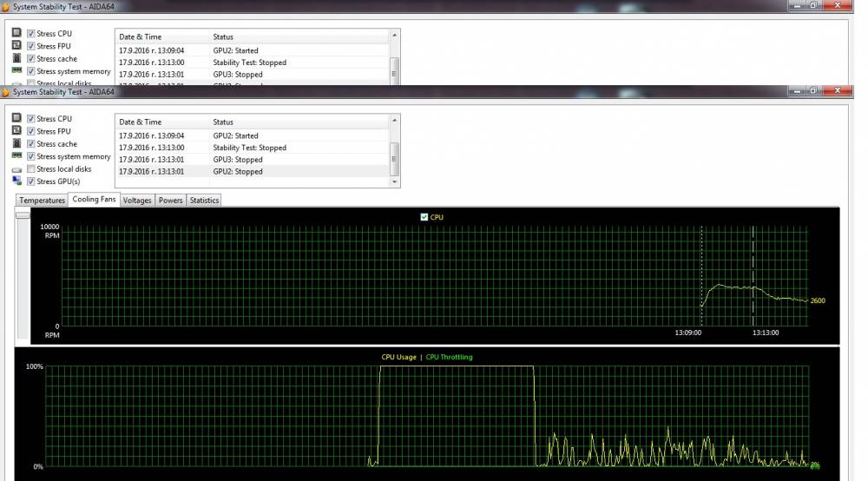Click the 13:13:00 time marker on fan graph

[x=766, y=333]
